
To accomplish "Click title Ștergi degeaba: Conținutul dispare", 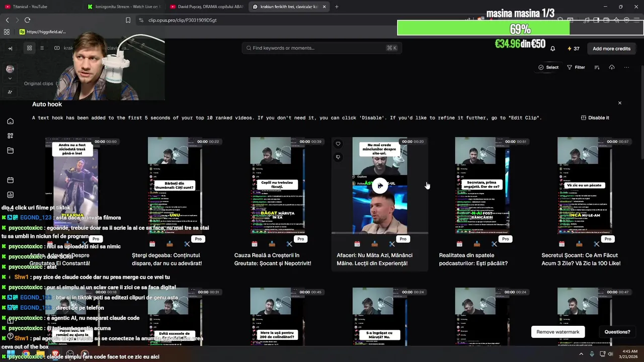I will 167,259.
